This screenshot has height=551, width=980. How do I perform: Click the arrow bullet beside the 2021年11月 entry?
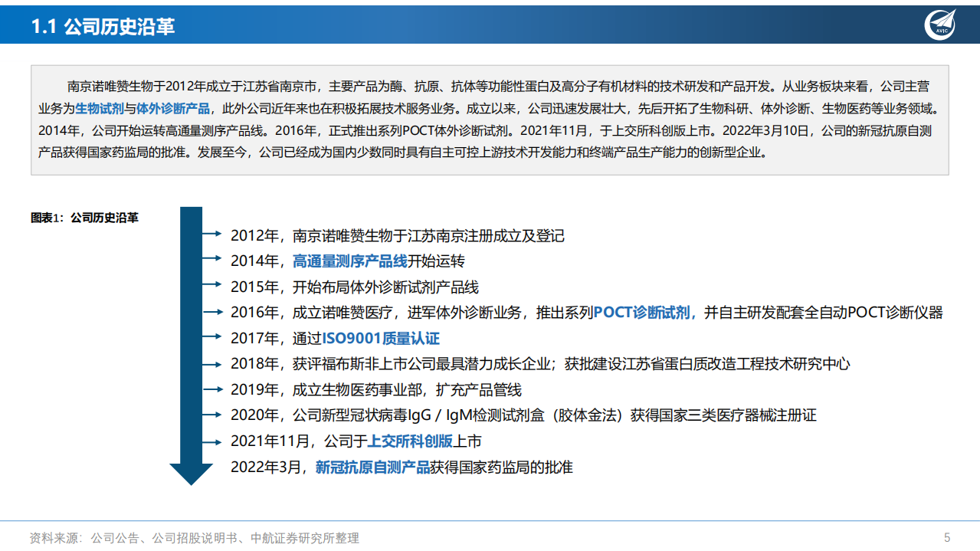pyautogui.click(x=212, y=441)
